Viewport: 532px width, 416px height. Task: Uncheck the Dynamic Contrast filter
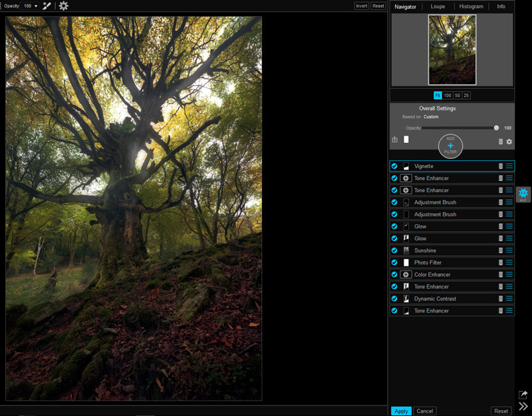coord(394,299)
